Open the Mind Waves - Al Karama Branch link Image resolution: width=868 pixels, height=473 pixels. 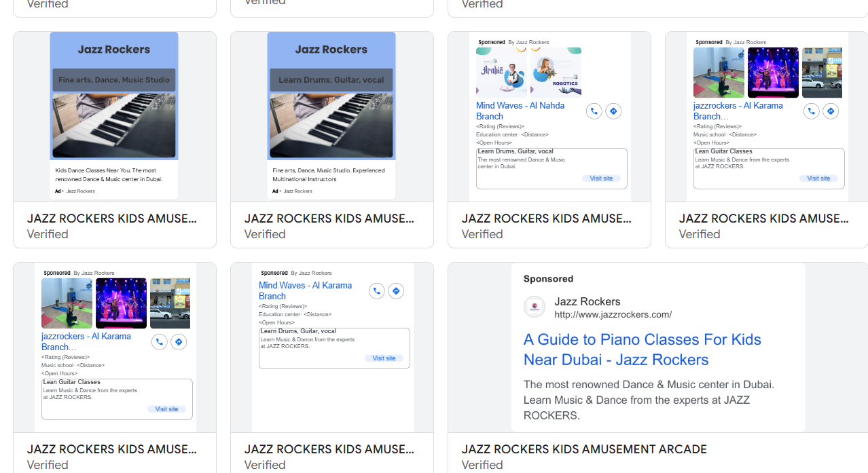click(x=305, y=290)
